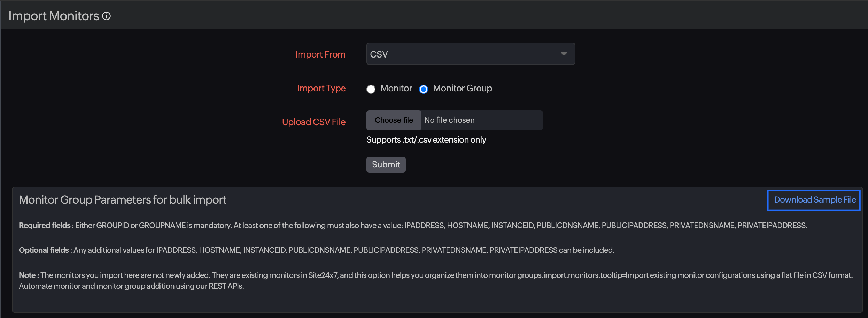Click Monitor Group Parameters heading
This screenshot has width=868, height=318.
tap(123, 200)
